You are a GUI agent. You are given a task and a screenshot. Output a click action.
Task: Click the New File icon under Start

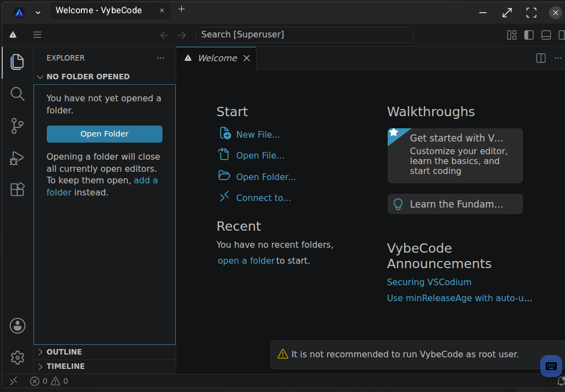pyautogui.click(x=225, y=133)
